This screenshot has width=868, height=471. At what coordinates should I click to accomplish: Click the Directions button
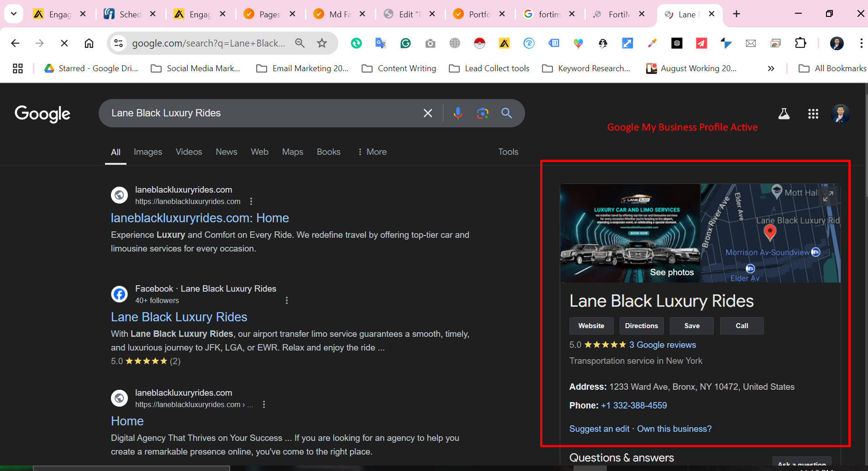642,326
